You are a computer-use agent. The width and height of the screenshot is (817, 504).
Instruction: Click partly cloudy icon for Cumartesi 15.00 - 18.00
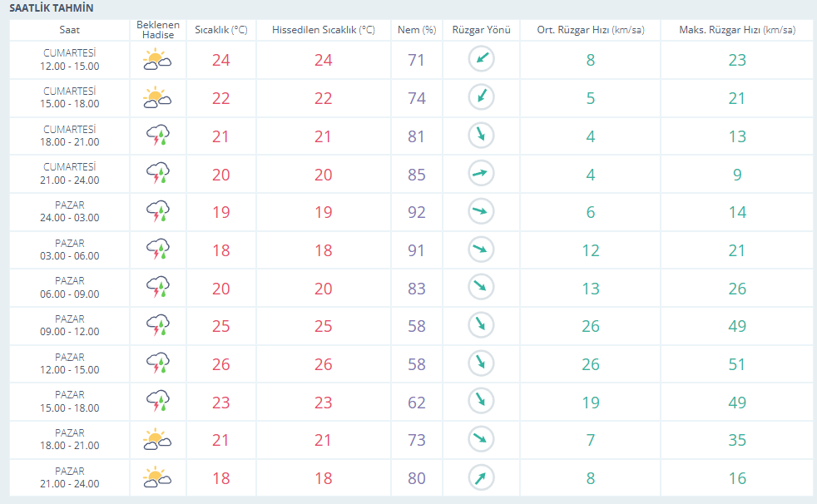[157, 98]
